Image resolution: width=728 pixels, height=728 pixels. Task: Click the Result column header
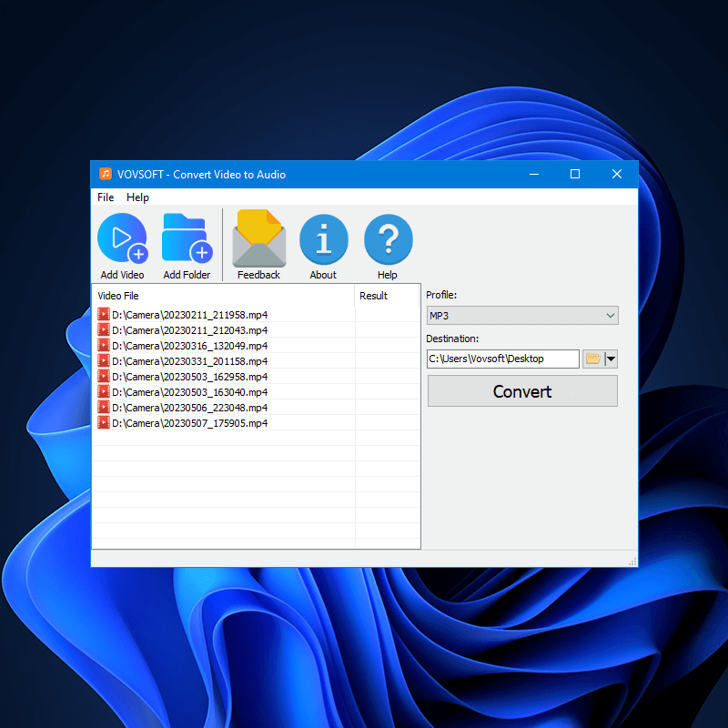tap(375, 295)
